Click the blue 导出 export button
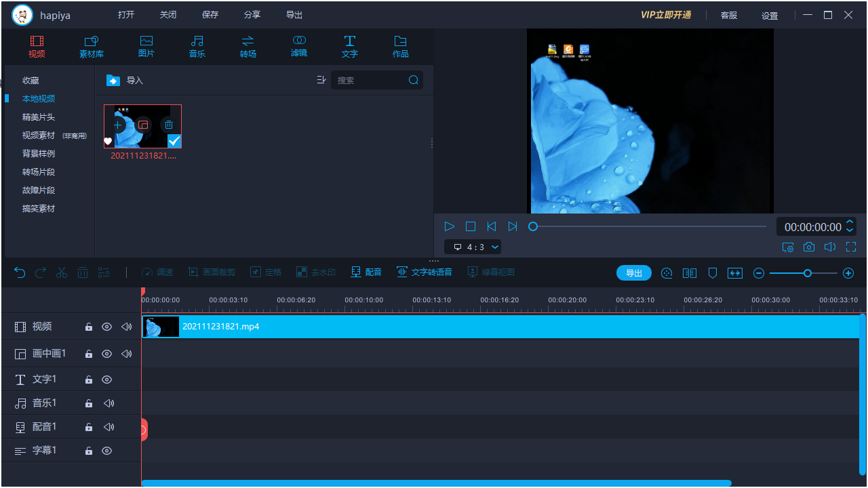 pyautogui.click(x=633, y=273)
